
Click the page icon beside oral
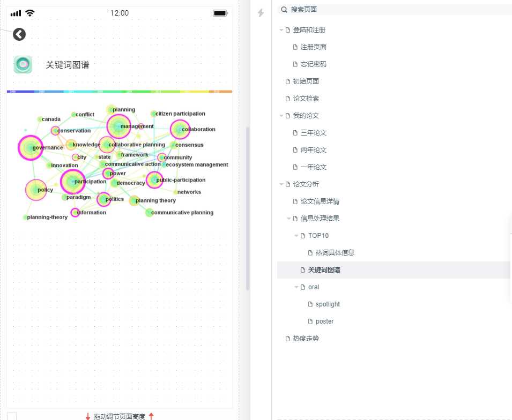pyautogui.click(x=303, y=287)
